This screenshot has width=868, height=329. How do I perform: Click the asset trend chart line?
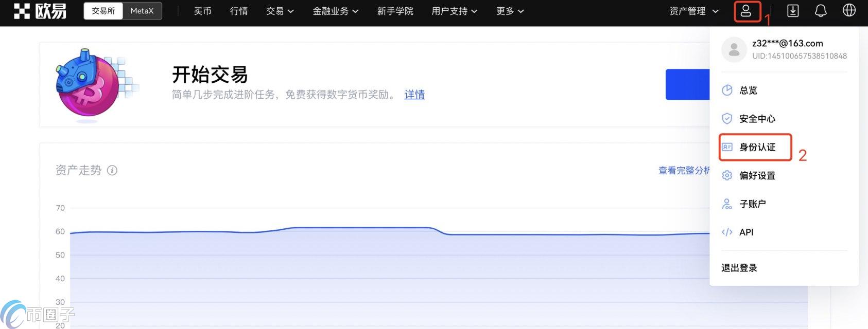(360, 228)
